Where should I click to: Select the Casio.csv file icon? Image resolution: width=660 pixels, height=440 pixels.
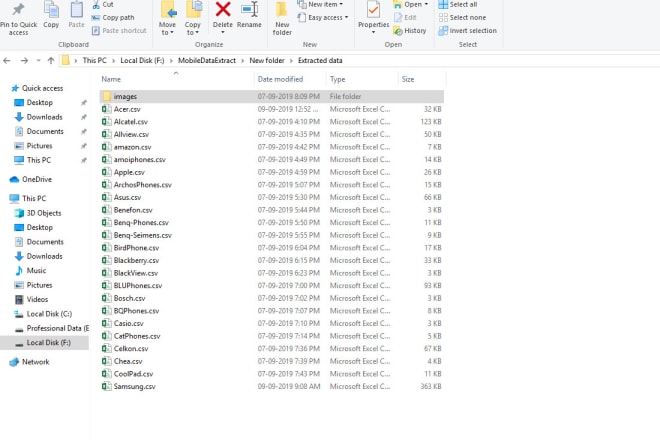(106, 323)
